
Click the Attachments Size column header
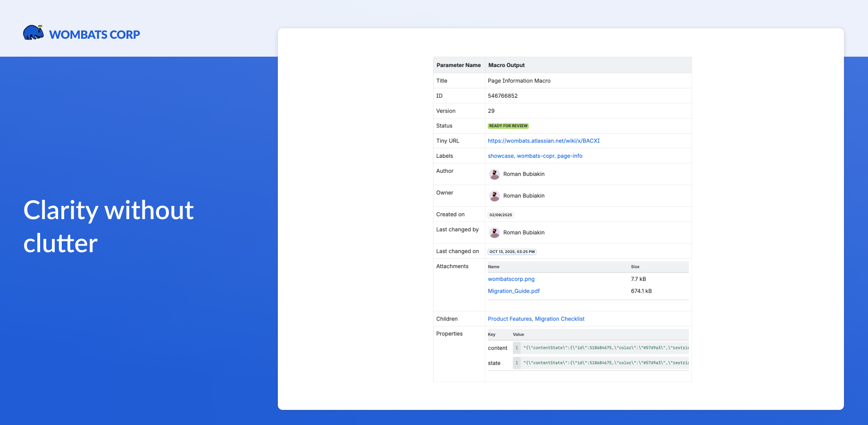(635, 267)
